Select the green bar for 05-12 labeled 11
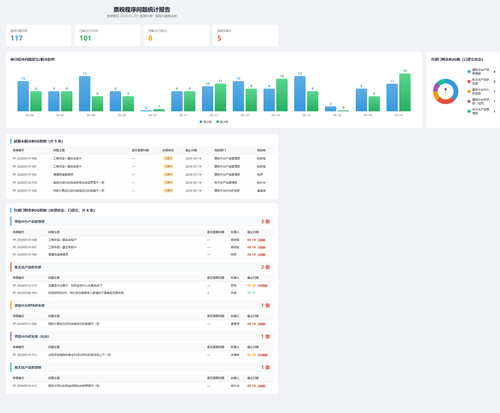Image resolution: width=500 pixels, height=413 pixels. (x=220, y=97)
